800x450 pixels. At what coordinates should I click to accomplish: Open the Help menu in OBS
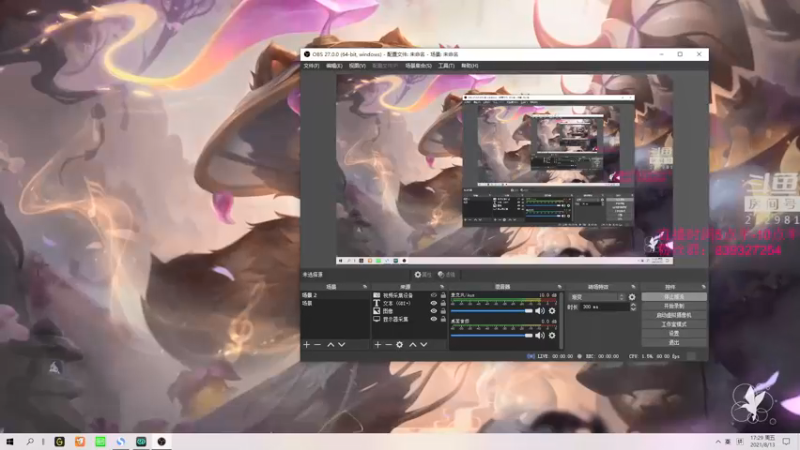coord(470,66)
